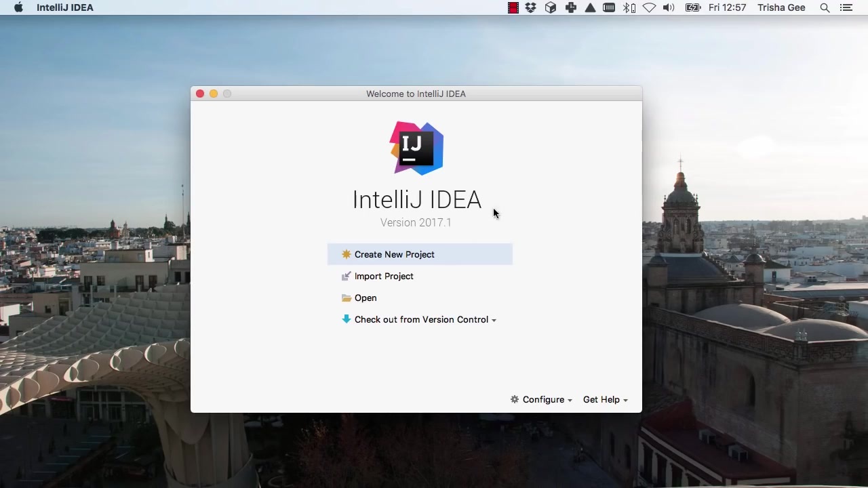This screenshot has height=488, width=868.
Task: Click Create New Project
Action: pos(420,254)
